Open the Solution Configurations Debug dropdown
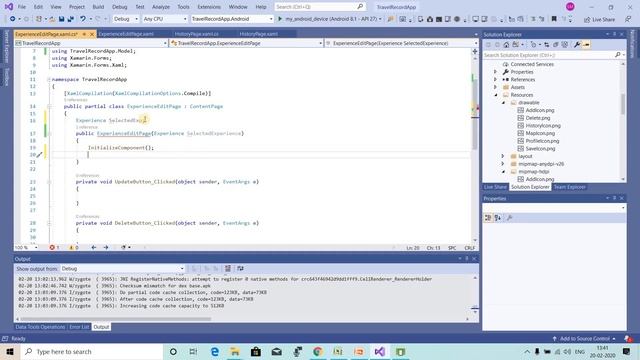This screenshot has width=640, height=360. [x=126, y=19]
